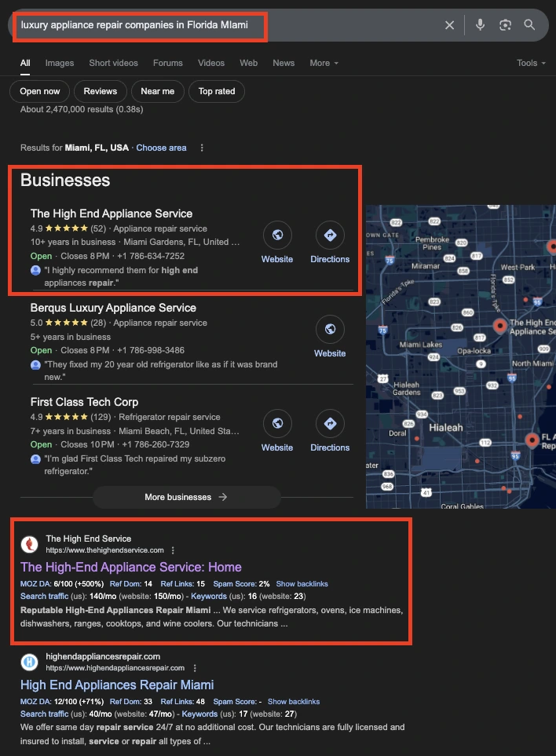Open The High-End Appliance Service: Home result
This screenshot has height=756, width=556.
[x=130, y=567]
